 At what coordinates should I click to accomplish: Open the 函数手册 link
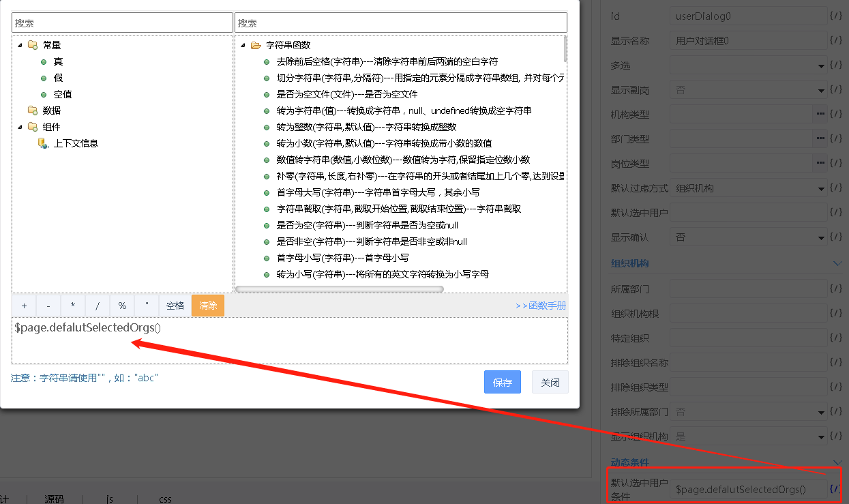(x=541, y=306)
